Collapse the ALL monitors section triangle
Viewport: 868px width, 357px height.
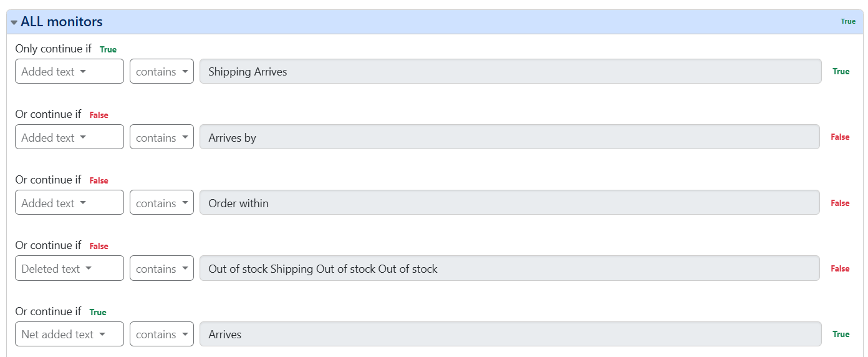(x=14, y=22)
